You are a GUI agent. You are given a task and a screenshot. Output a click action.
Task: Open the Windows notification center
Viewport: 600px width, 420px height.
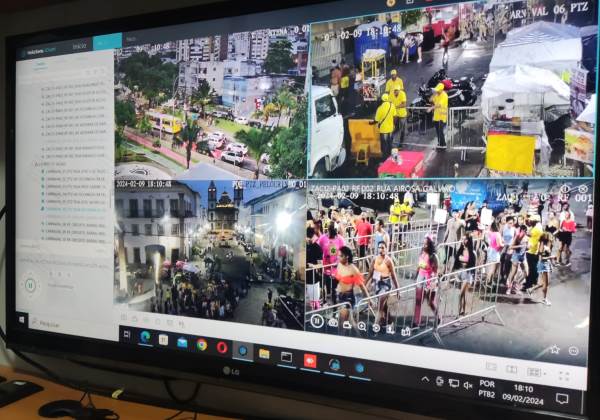[x=562, y=399]
